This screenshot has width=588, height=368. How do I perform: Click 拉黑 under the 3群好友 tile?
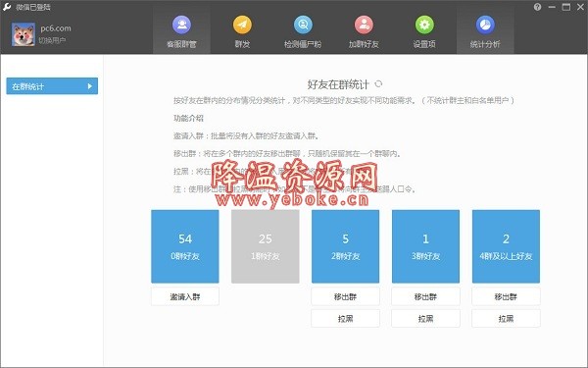pyautogui.click(x=425, y=318)
